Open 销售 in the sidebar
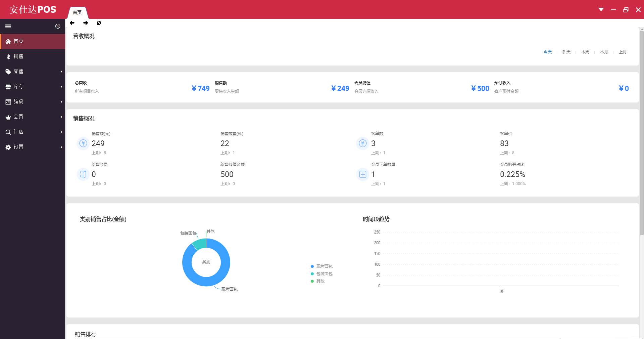 [x=33, y=56]
